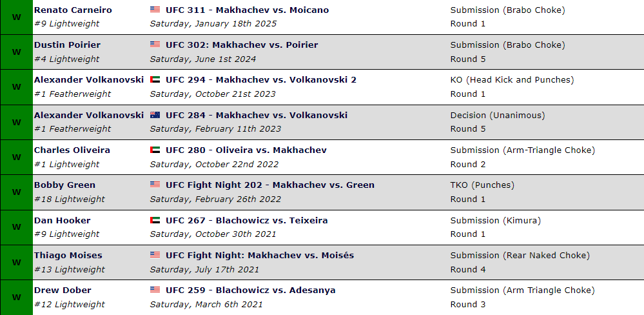This screenshot has width=644, height=315.
Task: Click the US flag beside UFC 311
Action: click(155, 10)
